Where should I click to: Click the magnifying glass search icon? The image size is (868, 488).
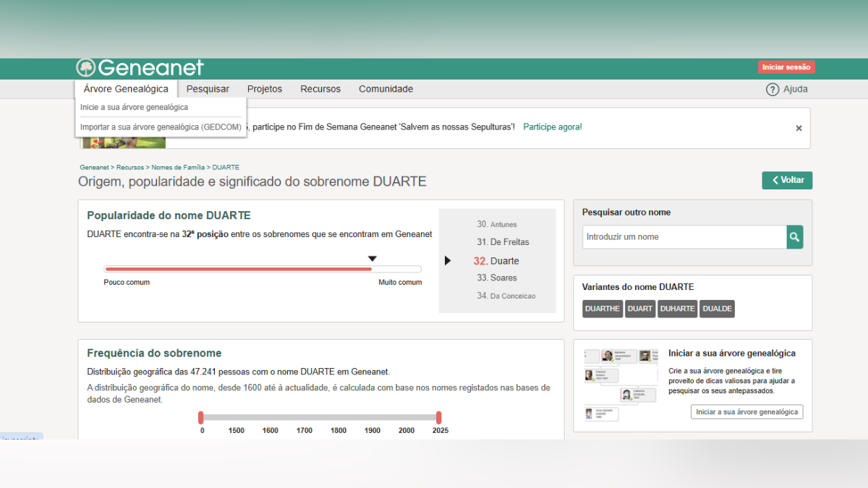pyautogui.click(x=794, y=237)
